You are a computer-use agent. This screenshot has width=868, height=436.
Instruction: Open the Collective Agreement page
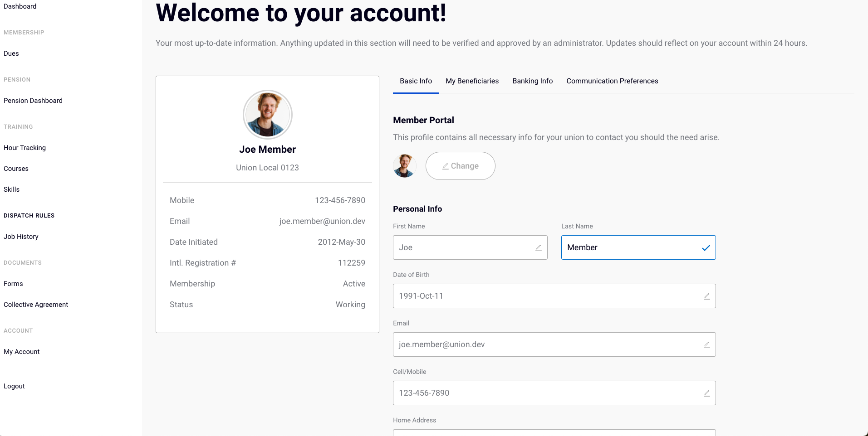click(x=35, y=304)
